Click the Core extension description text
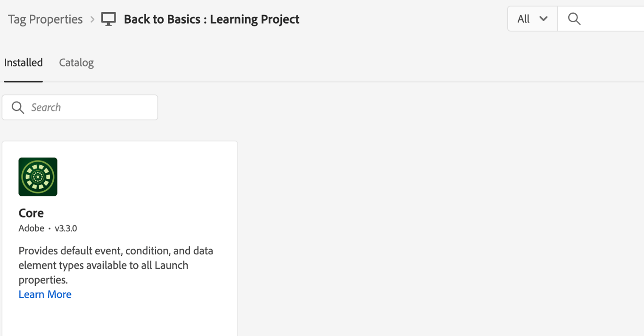 (116, 265)
